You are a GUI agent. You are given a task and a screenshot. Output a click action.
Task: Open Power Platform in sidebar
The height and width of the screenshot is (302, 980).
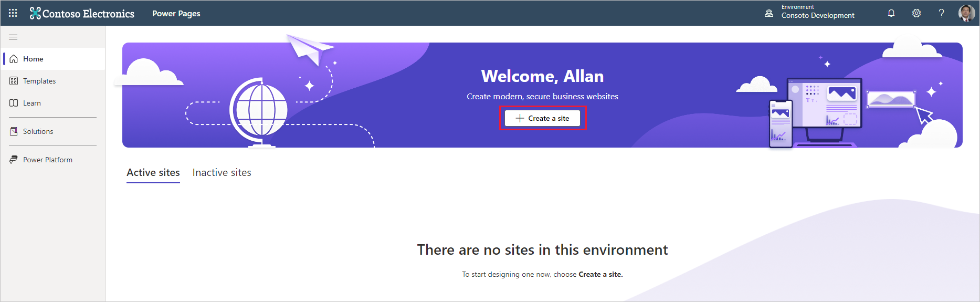point(53,160)
